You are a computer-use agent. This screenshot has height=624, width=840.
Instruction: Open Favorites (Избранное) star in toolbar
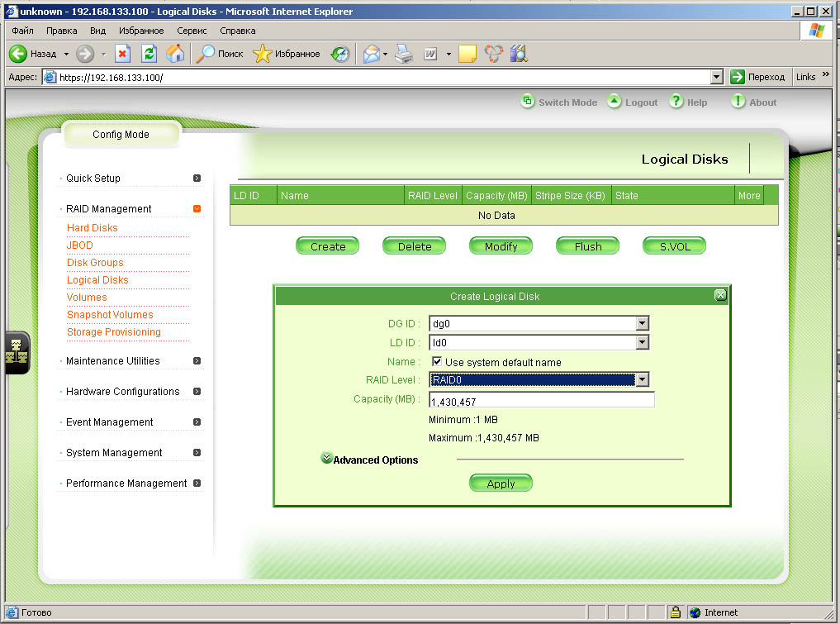262,54
